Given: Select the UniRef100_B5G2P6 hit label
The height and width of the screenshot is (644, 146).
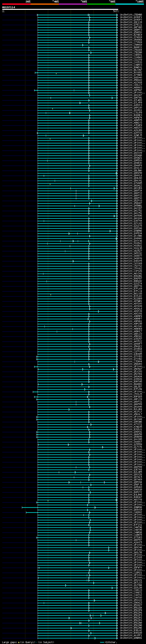Looking at the screenshot, I should point(131,613).
